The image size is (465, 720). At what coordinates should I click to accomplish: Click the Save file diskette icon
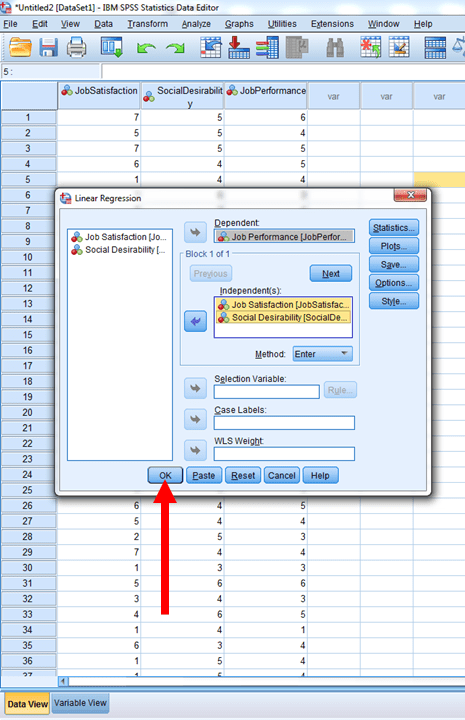48,47
